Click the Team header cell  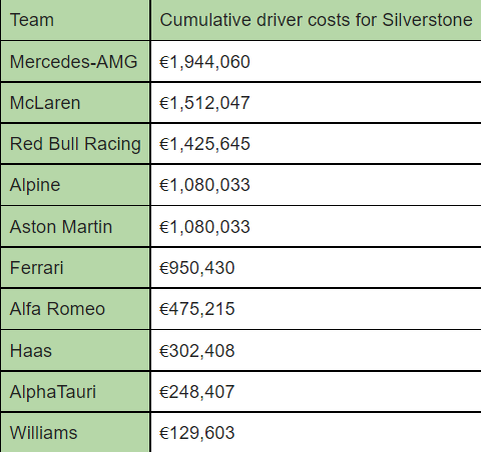pos(75,20)
